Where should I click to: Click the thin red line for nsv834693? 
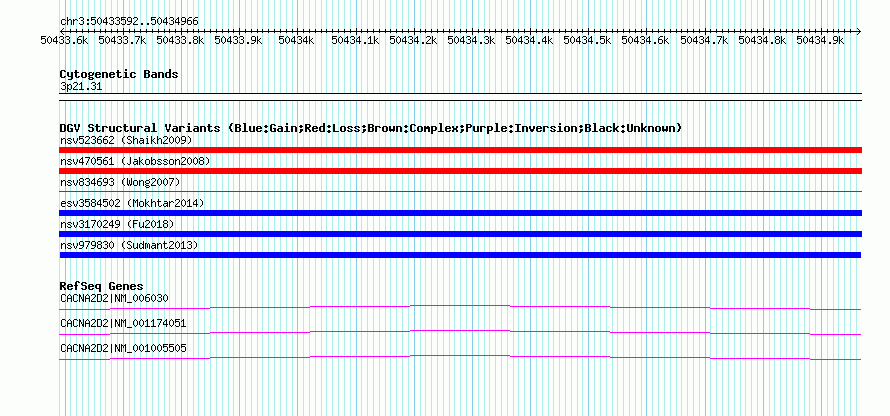[460, 192]
